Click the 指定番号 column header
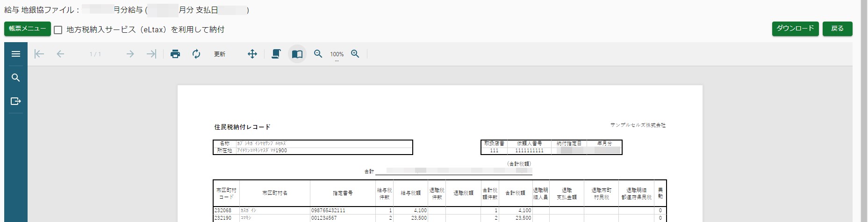Image resolution: width=868 pixels, height=222 pixels. pyautogui.click(x=343, y=193)
